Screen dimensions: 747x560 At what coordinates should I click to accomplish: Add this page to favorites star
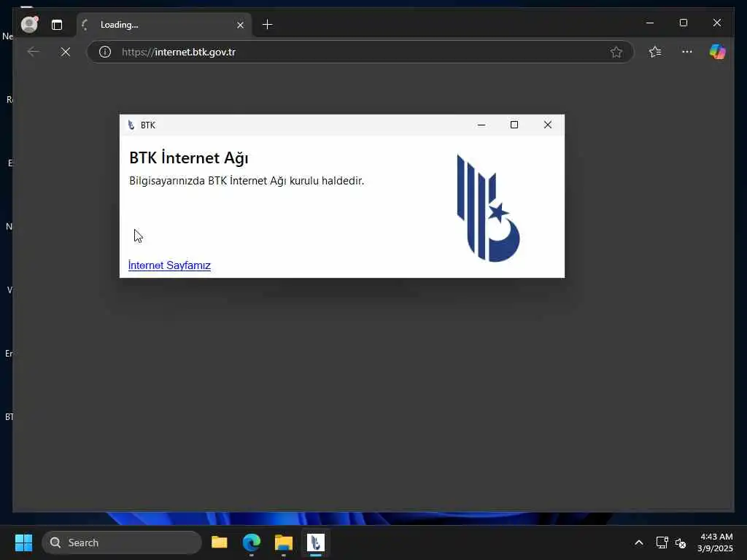(x=616, y=52)
